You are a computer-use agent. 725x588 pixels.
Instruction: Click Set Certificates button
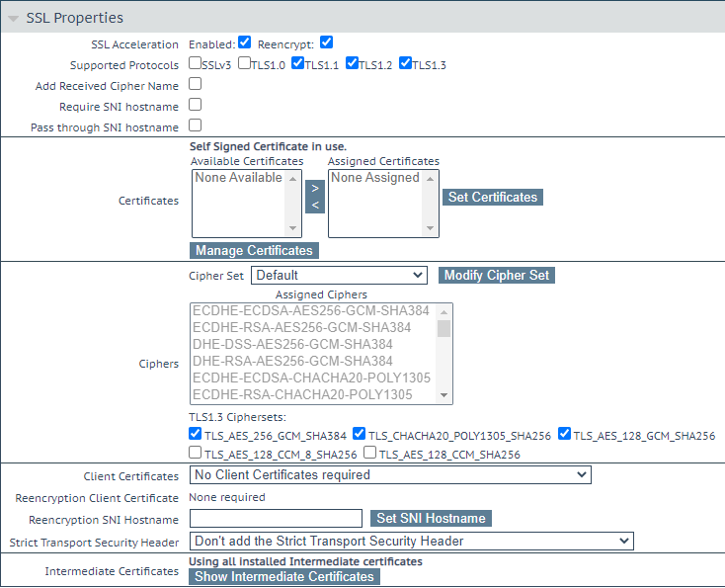493,197
